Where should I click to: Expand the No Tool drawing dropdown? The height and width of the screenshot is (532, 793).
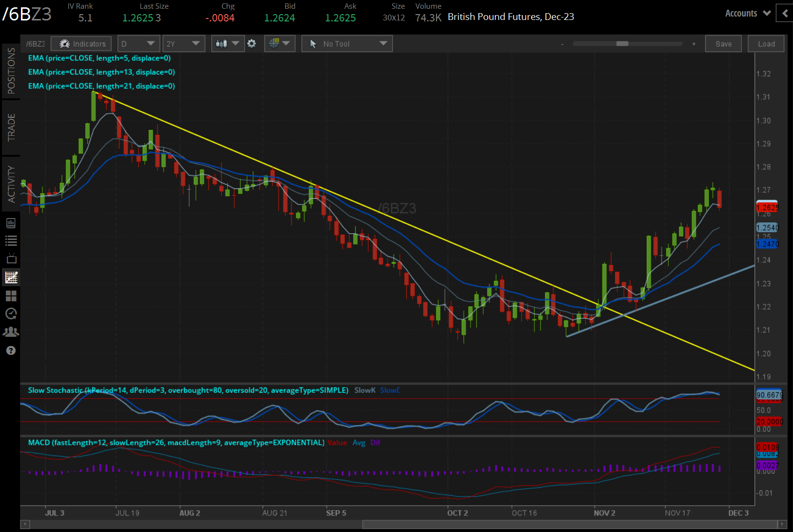pos(347,44)
